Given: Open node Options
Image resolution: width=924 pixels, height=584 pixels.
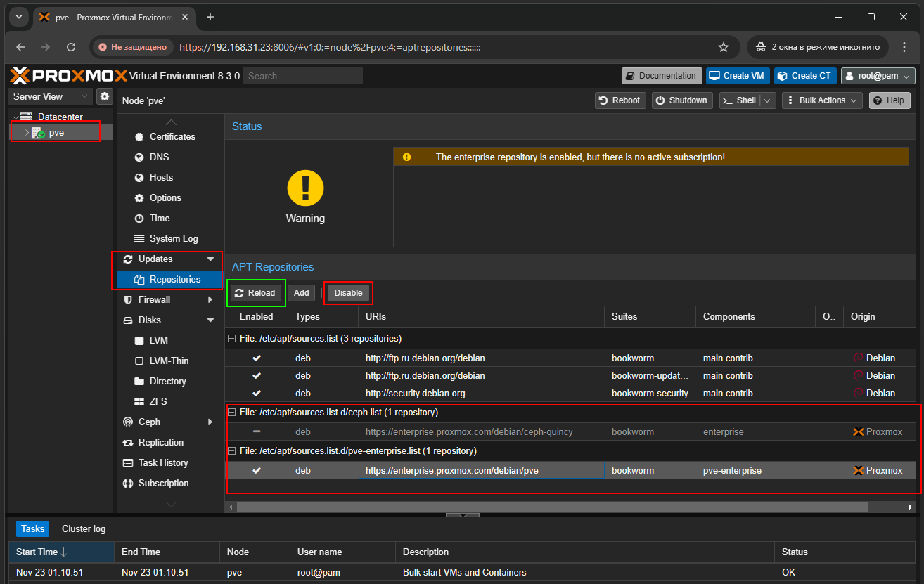Looking at the screenshot, I should pyautogui.click(x=165, y=197).
